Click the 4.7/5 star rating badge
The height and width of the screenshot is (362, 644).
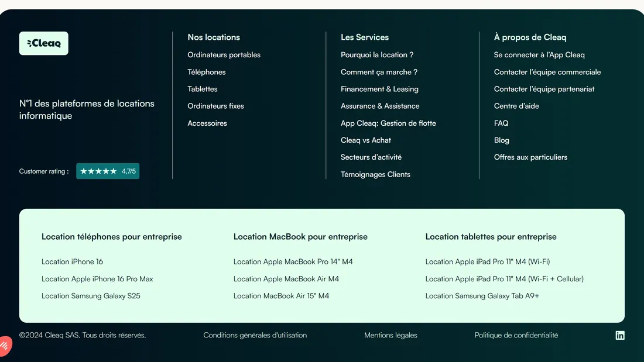(x=108, y=171)
